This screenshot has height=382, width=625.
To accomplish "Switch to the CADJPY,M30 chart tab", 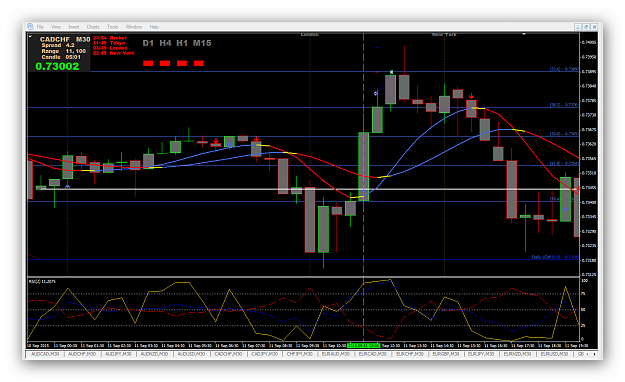I will click(265, 354).
